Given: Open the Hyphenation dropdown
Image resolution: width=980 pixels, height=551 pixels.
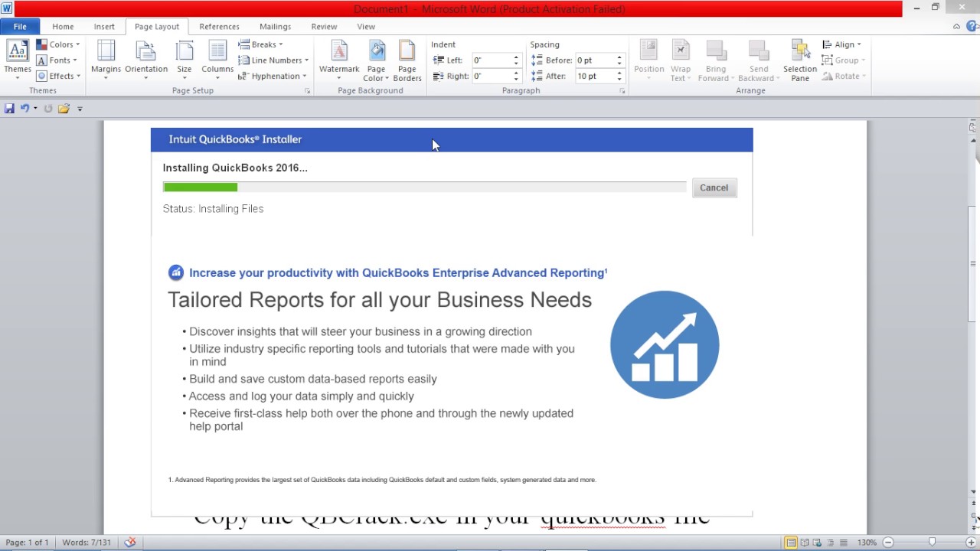Looking at the screenshot, I should click(x=272, y=76).
